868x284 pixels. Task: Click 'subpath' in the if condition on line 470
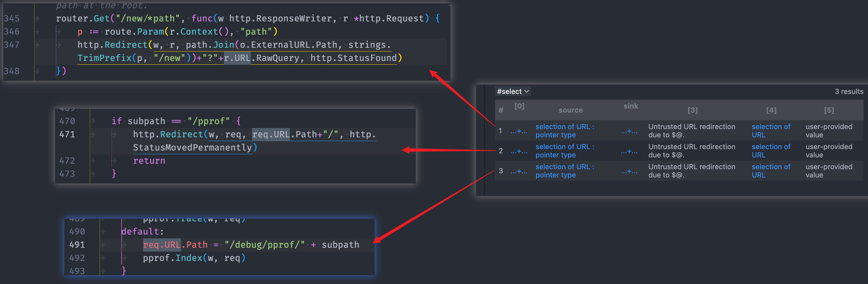point(146,121)
